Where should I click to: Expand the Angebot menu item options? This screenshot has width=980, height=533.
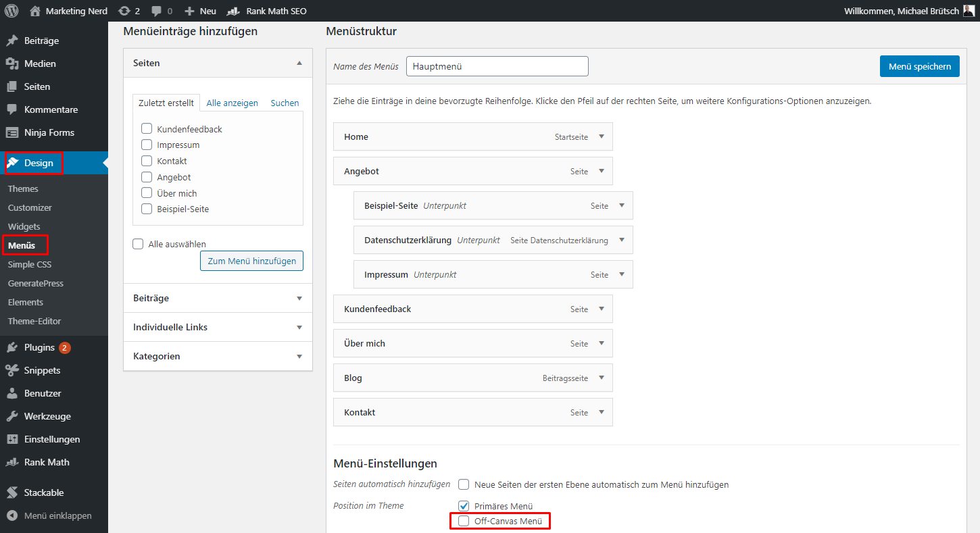[x=602, y=171]
